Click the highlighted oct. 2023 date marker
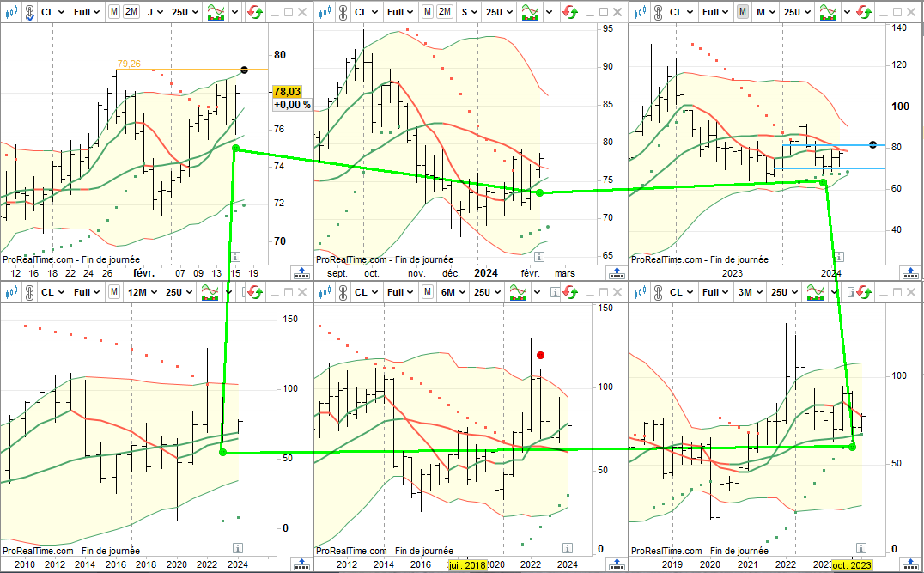The width and height of the screenshot is (924, 573). pos(852,564)
